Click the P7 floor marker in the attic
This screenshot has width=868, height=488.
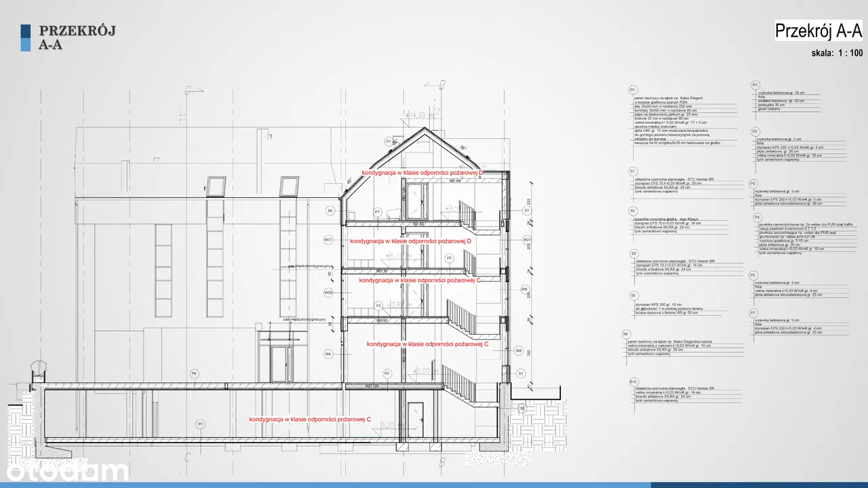pyautogui.click(x=378, y=212)
